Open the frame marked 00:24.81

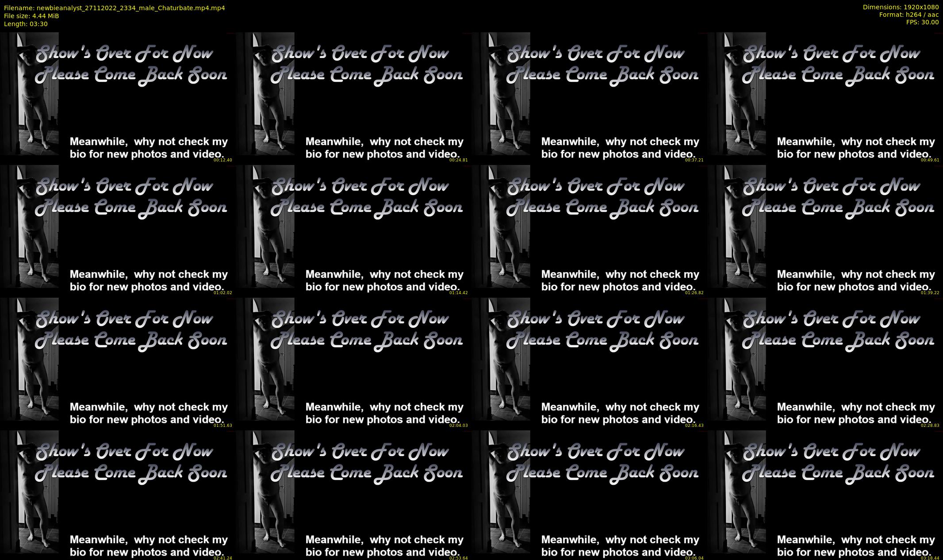[x=353, y=97]
